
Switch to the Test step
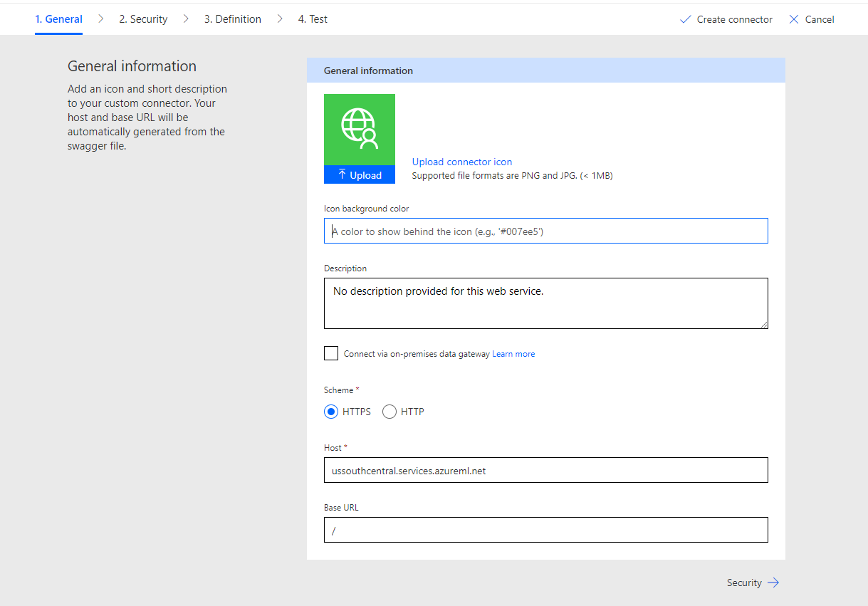[x=312, y=19]
